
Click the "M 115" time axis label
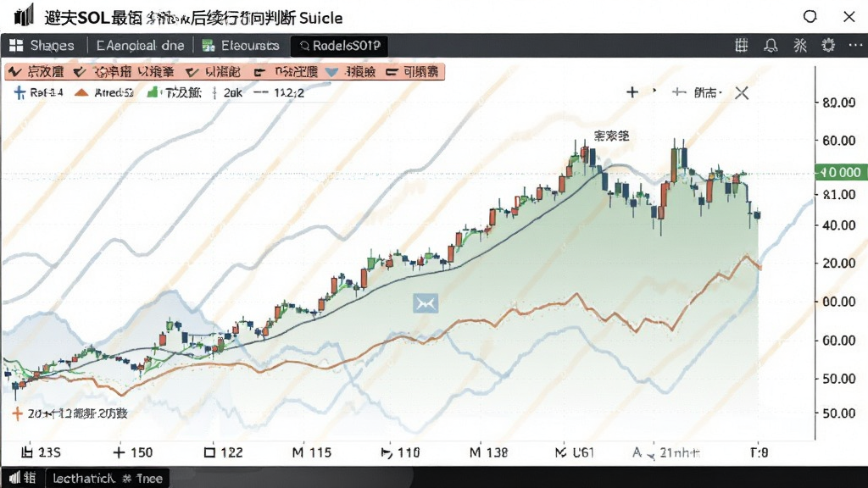312,452
